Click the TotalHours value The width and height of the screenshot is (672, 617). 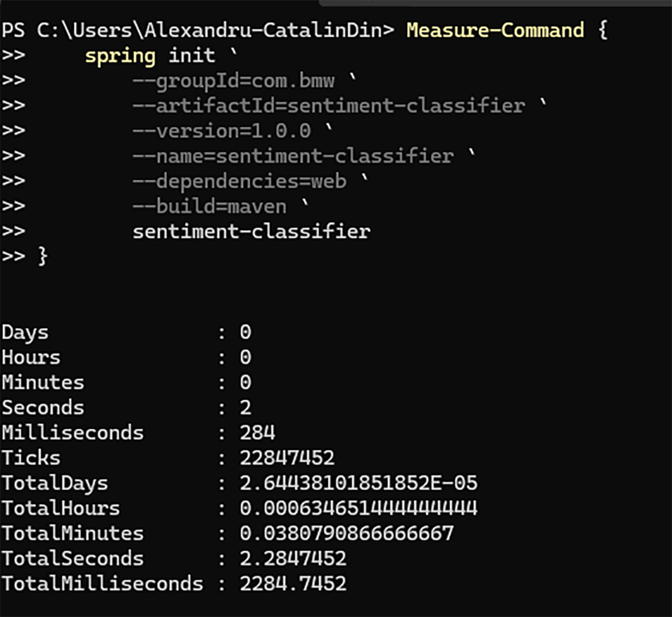click(x=358, y=508)
